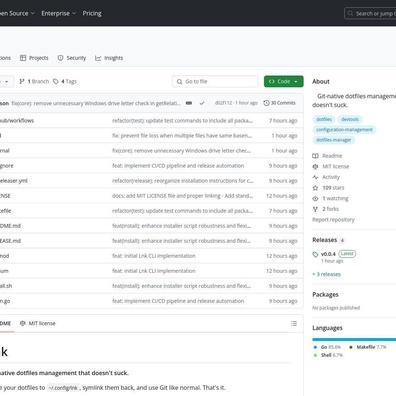Image resolution: width=396 pixels, height=396 pixels.
Task: Open the README outline list icon
Action: 294,323
